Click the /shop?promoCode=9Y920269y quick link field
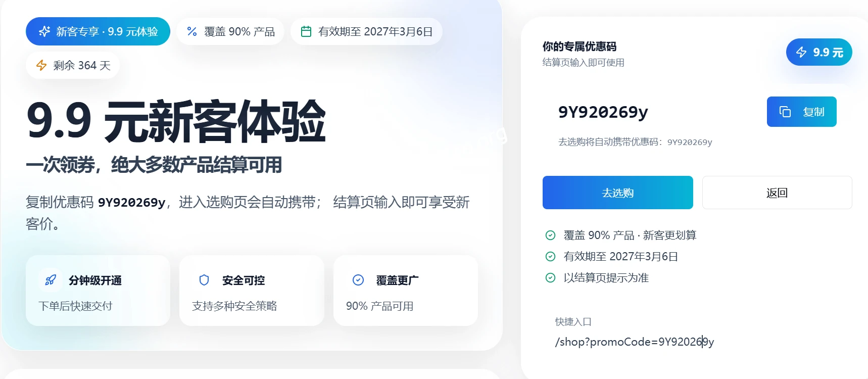Viewport: 868px width, 379px height. [635, 342]
